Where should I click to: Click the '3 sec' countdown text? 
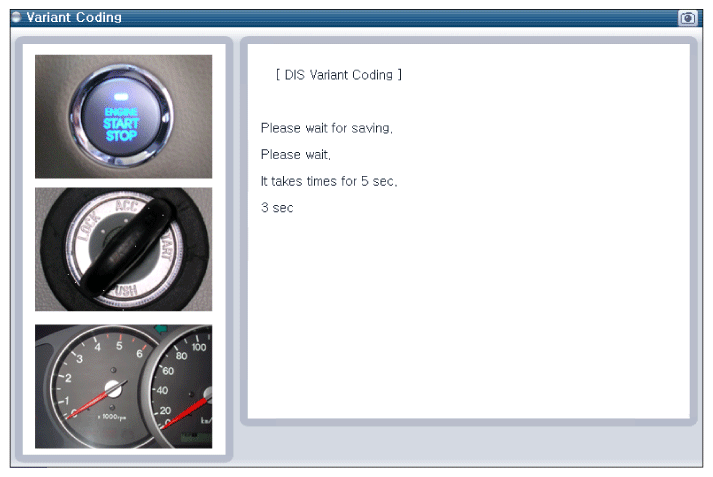277,208
